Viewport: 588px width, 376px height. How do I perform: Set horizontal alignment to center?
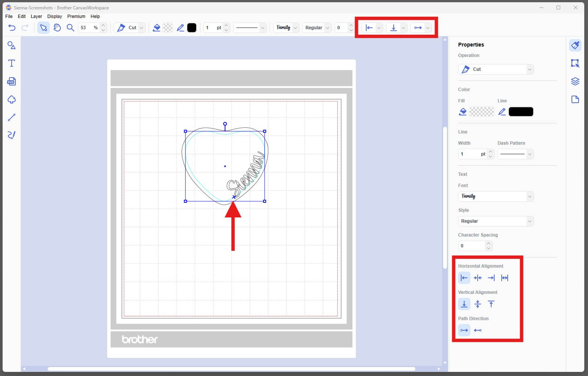pos(478,278)
